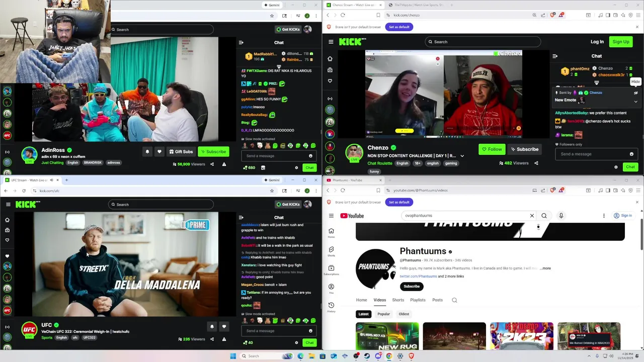Mute the UFC Stream browser tab
The height and width of the screenshot is (362, 644).
coord(51,180)
